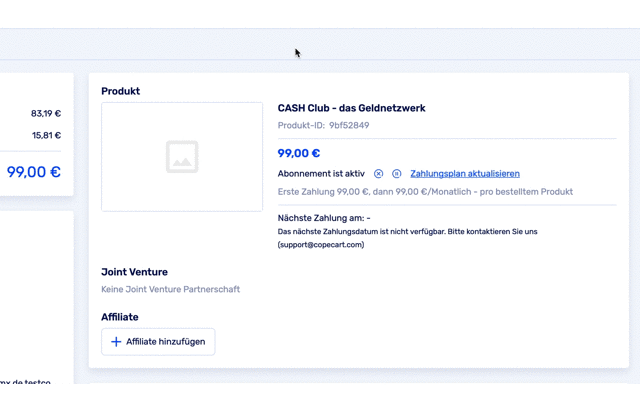
Task: Click the 83,19 € amount
Action: (46, 114)
